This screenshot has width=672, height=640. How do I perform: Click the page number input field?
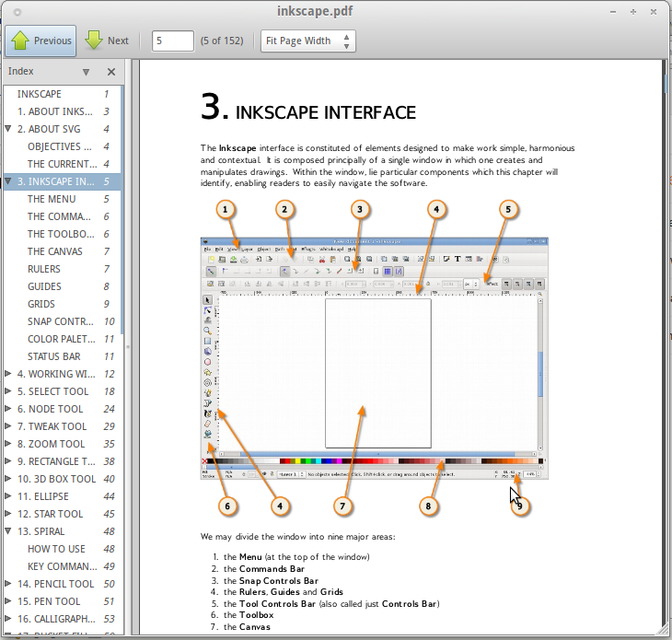[173, 41]
